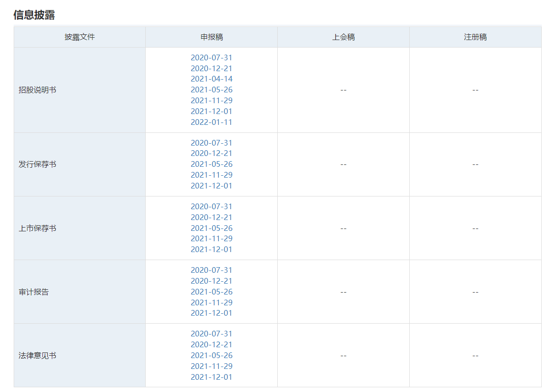Image resolution: width=546 pixels, height=392 pixels.
Task: Click the 上会稿 column header
Action: (343, 37)
